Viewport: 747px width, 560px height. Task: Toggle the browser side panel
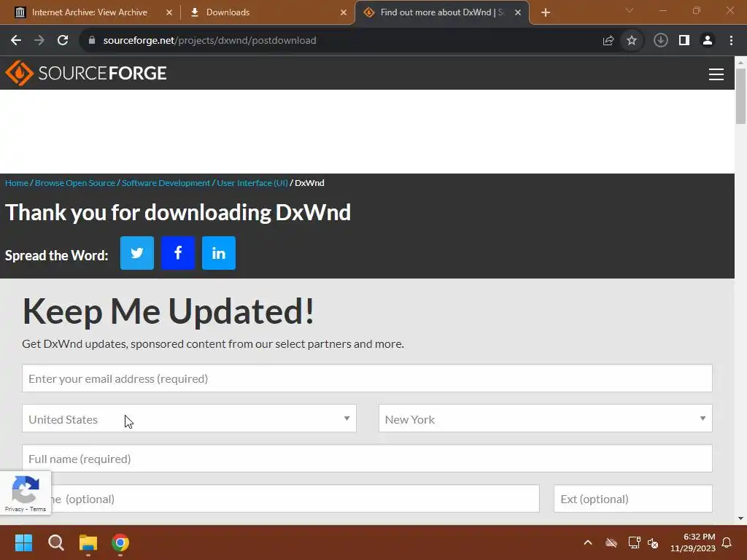click(684, 41)
